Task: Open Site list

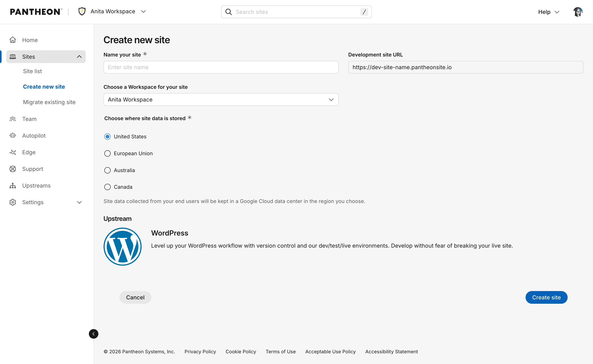Action: [x=32, y=71]
